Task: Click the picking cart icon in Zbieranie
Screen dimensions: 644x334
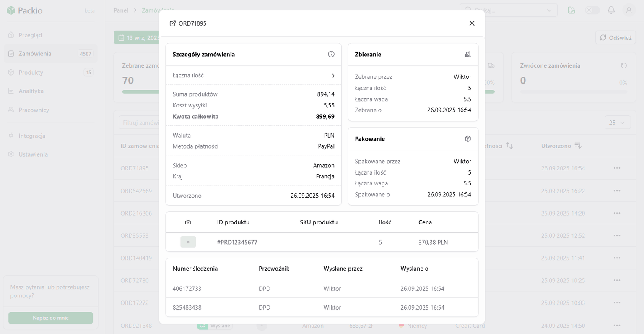Action: point(467,54)
